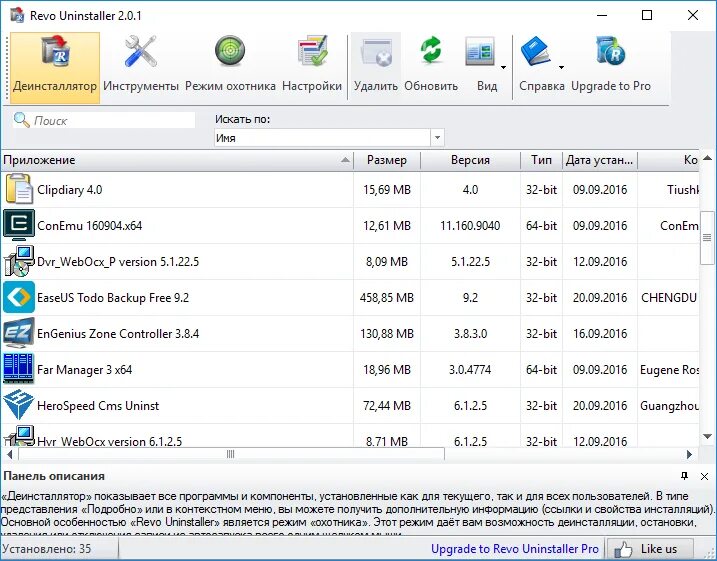This screenshot has height=561, width=717.
Task: Select the EnGenius Zone Controller icon
Action: 18,333
